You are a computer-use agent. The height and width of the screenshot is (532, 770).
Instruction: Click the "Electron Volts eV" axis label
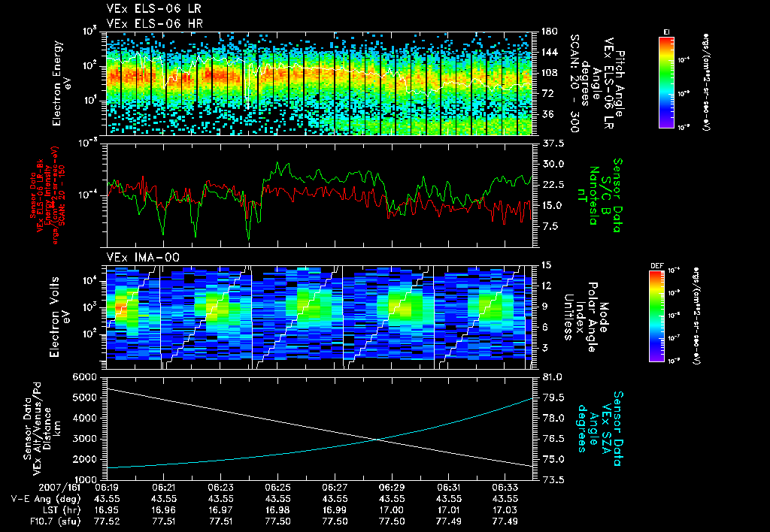pyautogui.click(x=59, y=317)
